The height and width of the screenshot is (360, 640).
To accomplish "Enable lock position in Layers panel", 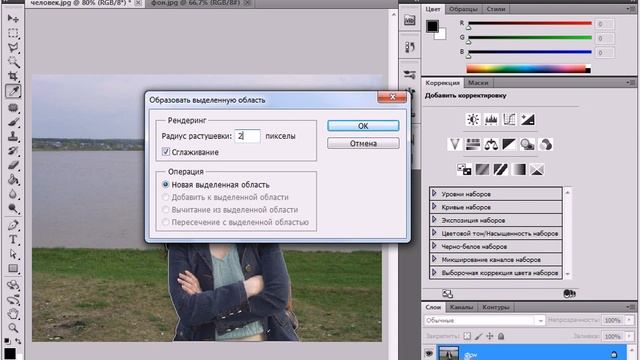I will 489,336.
